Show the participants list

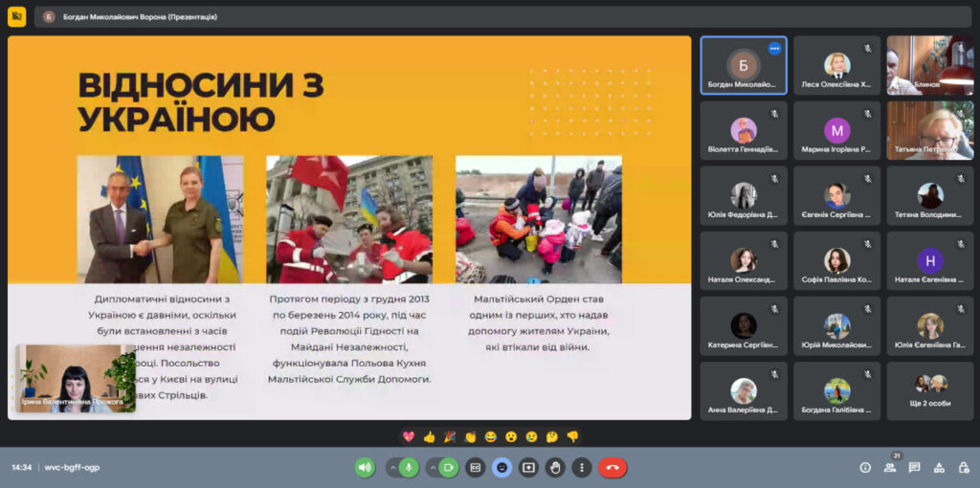[890, 468]
